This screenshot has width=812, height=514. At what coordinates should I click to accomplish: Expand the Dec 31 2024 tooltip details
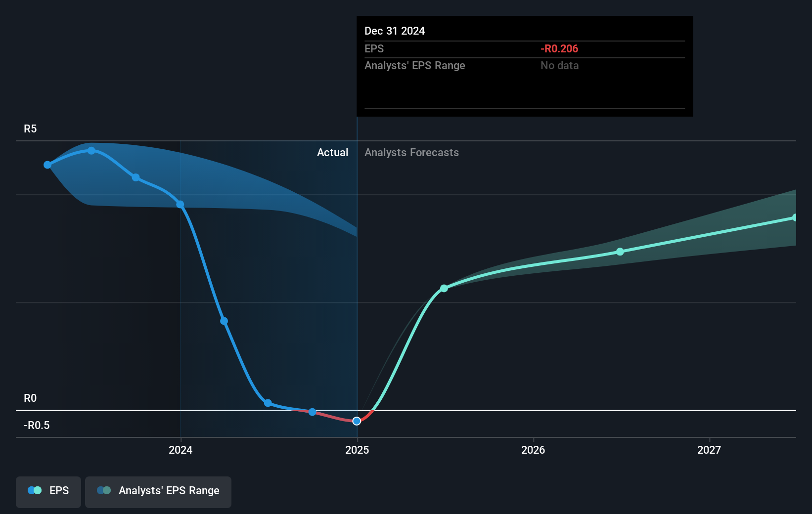click(395, 31)
